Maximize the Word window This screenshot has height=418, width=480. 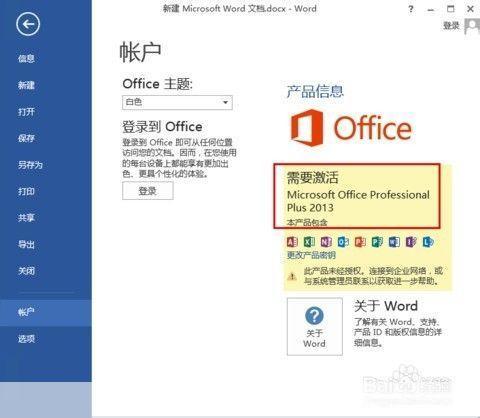(x=450, y=9)
